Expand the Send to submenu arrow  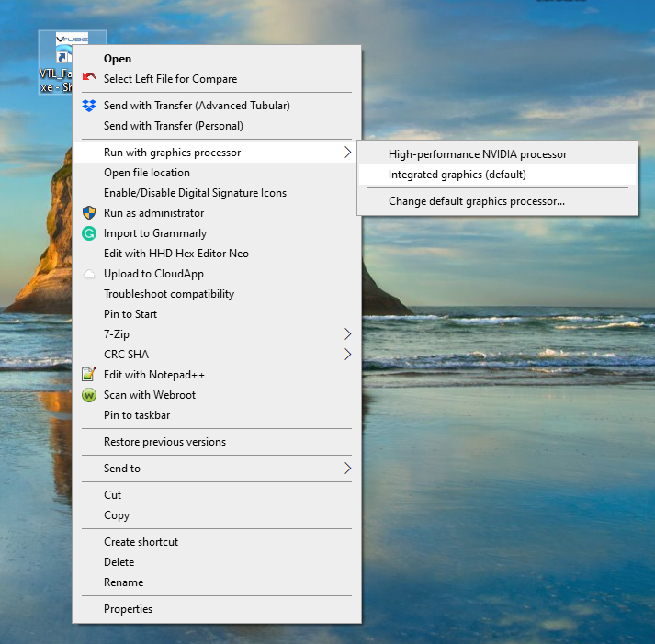(347, 469)
